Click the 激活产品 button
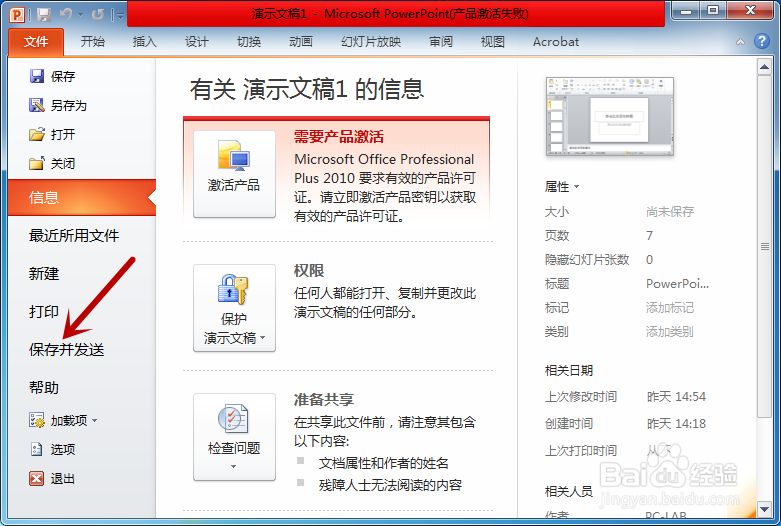The width and height of the screenshot is (781, 526). 234,174
